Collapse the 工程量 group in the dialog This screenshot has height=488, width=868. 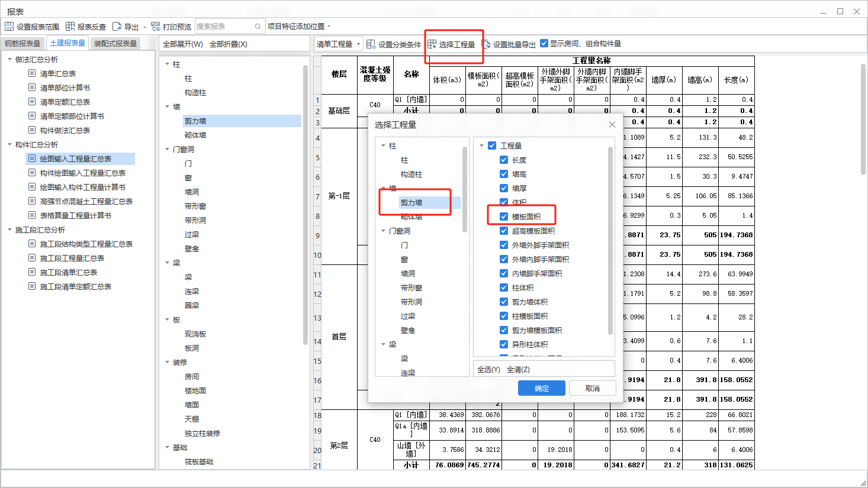tap(481, 146)
